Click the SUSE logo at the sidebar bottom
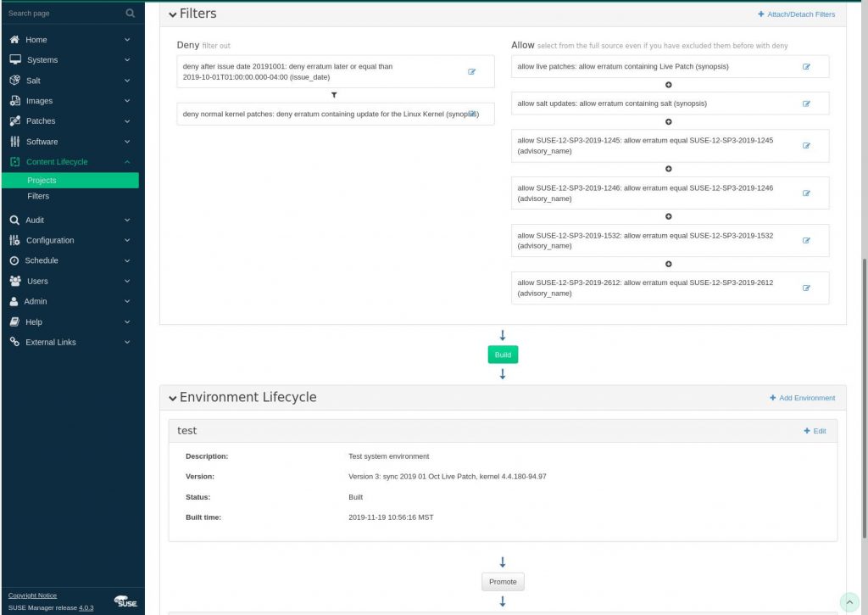This screenshot has height=615, width=868. (x=124, y=601)
